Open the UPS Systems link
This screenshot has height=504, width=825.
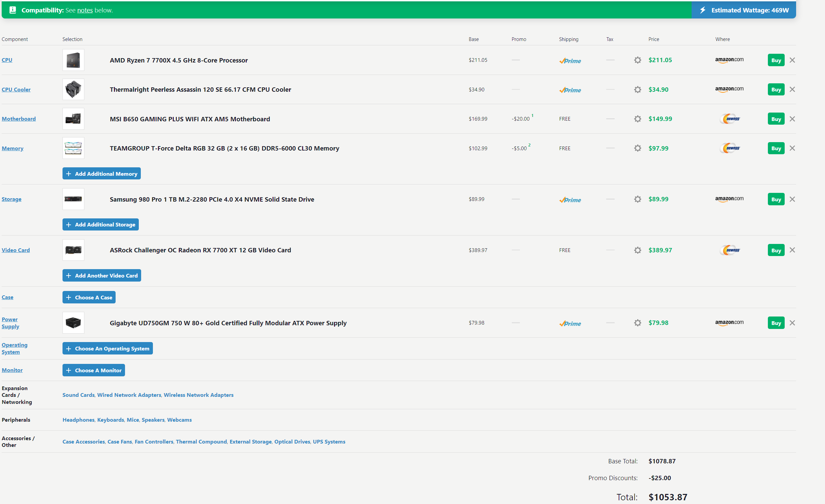click(329, 442)
